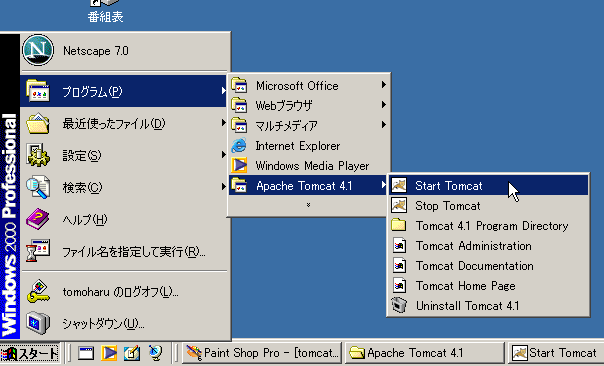Click the Netscape 7.0 icon
The image size is (604, 366).
point(38,50)
